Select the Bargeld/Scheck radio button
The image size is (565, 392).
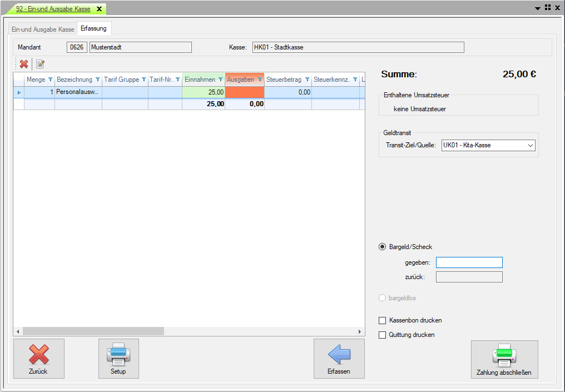[x=382, y=247]
